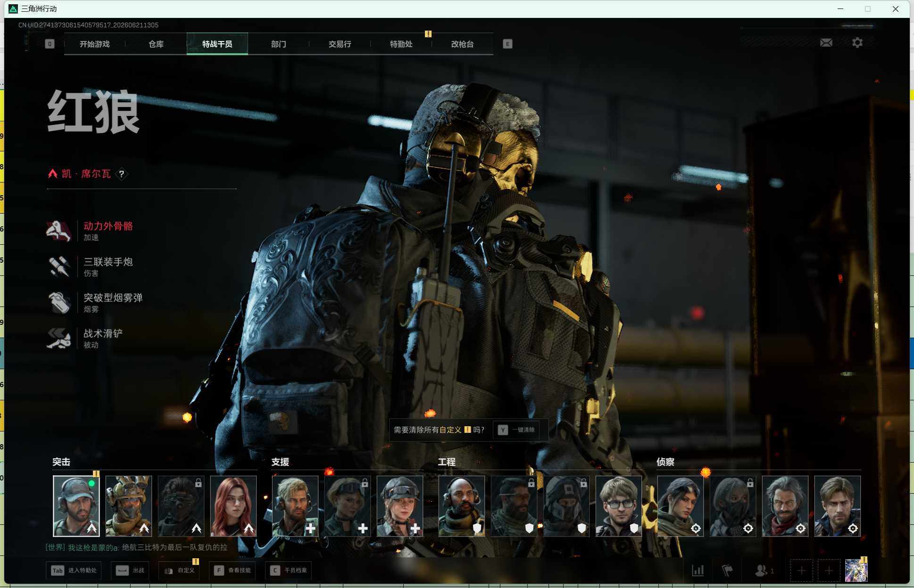The image size is (914, 588).
Task: Click the 支援 class heading
Action: [x=280, y=462]
